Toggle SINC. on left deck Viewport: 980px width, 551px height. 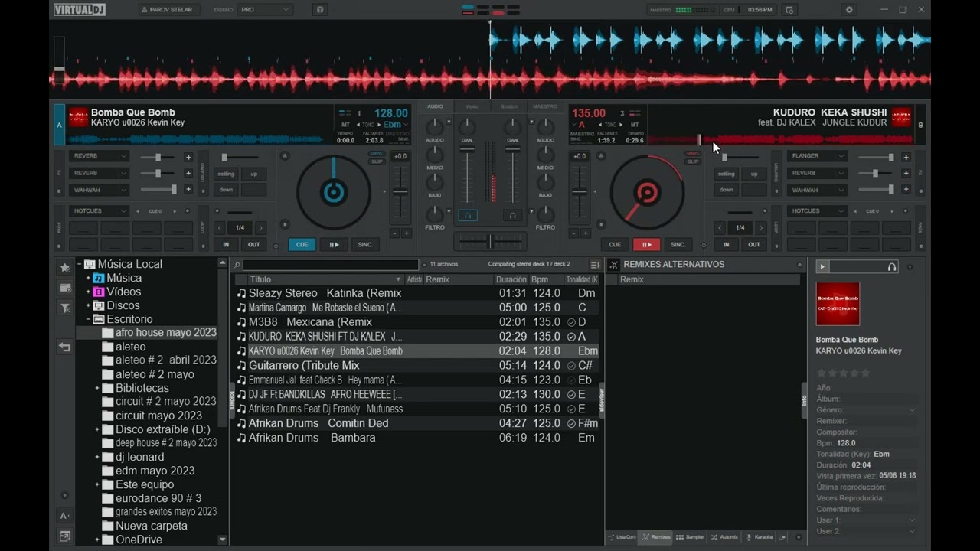click(x=365, y=245)
